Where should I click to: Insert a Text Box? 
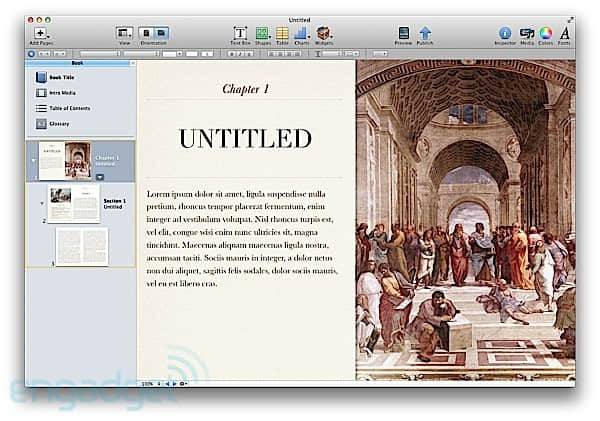(x=240, y=34)
